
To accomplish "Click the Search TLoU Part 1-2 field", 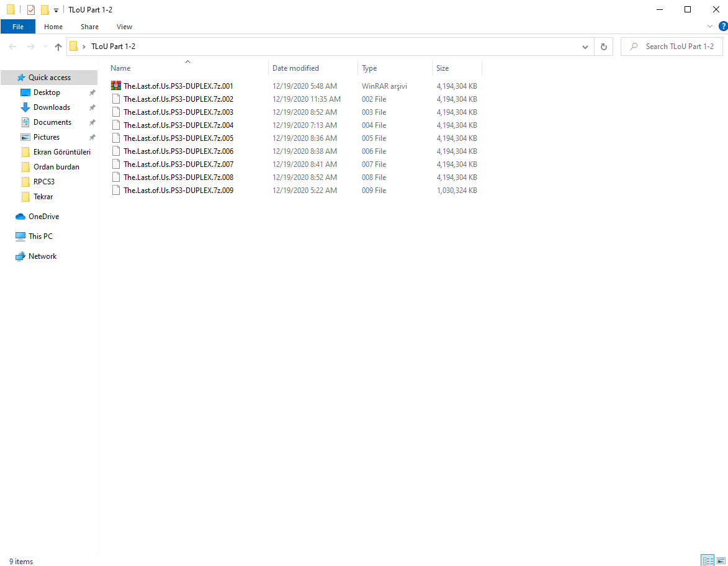I will pos(672,47).
